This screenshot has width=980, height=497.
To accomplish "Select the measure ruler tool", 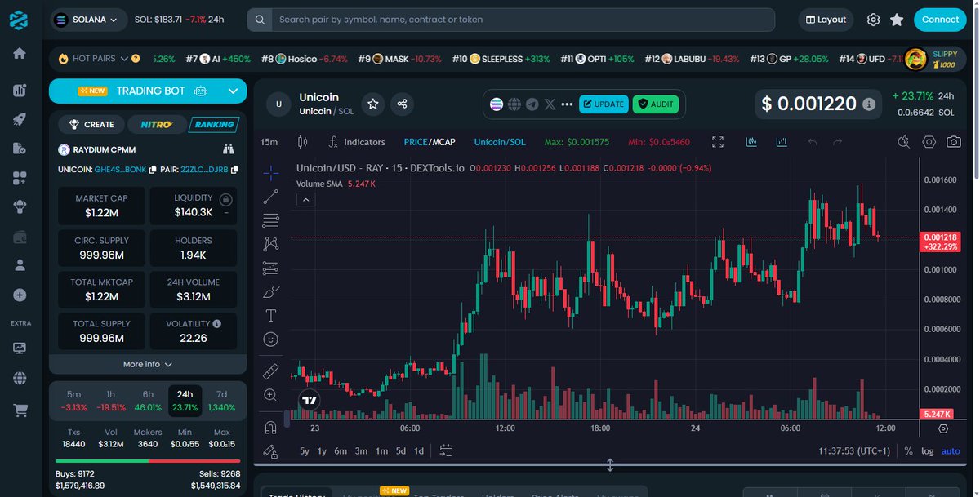I will (x=271, y=371).
